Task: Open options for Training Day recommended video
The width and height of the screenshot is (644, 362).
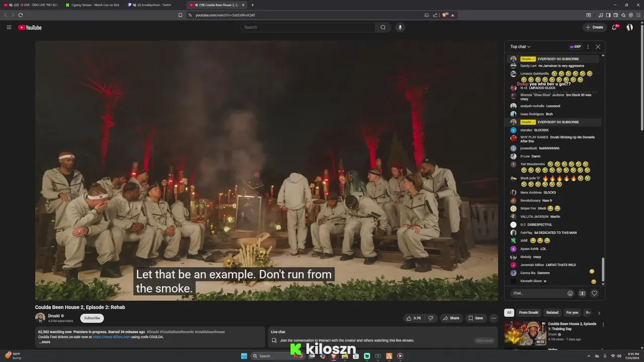Action: [603, 325]
